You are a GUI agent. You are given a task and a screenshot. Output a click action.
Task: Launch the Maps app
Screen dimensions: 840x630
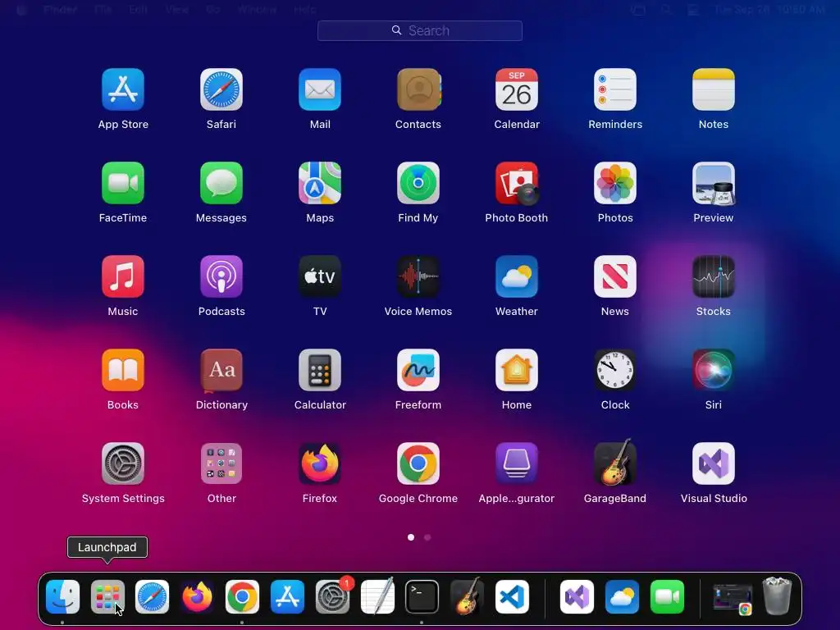coord(320,183)
